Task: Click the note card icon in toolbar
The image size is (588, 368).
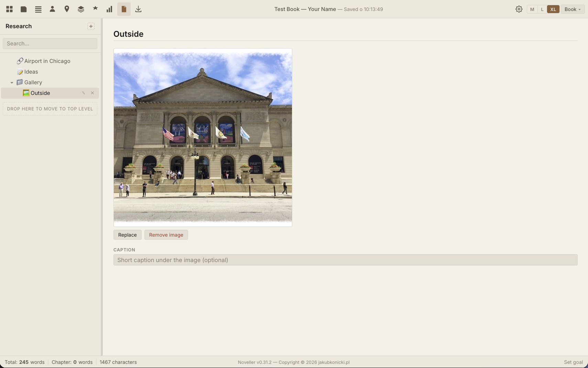Action: coord(24,9)
